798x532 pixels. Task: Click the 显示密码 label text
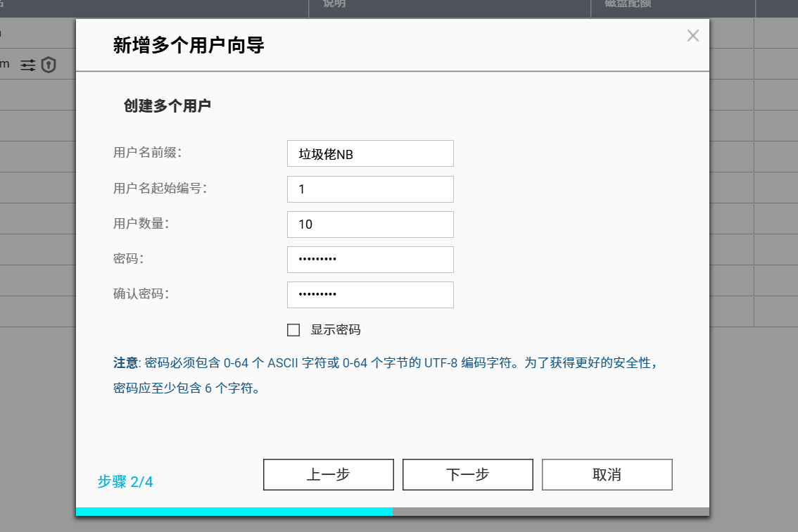pyautogui.click(x=336, y=330)
